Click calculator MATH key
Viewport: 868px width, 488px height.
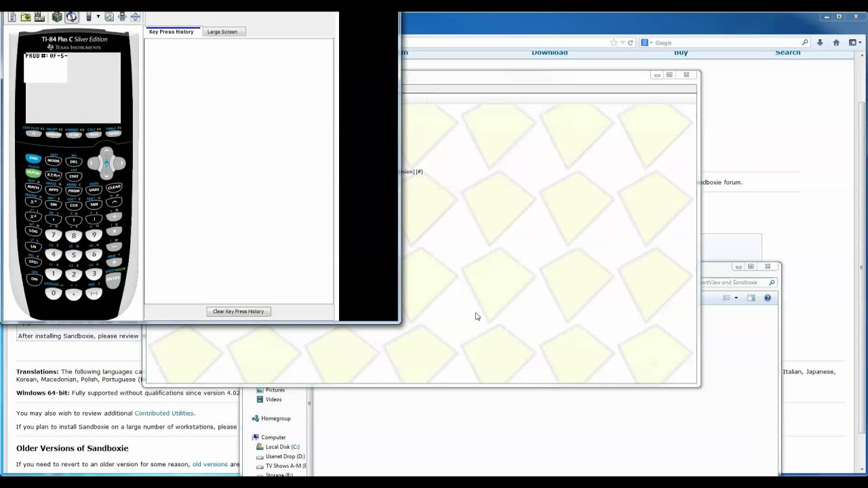click(x=33, y=187)
